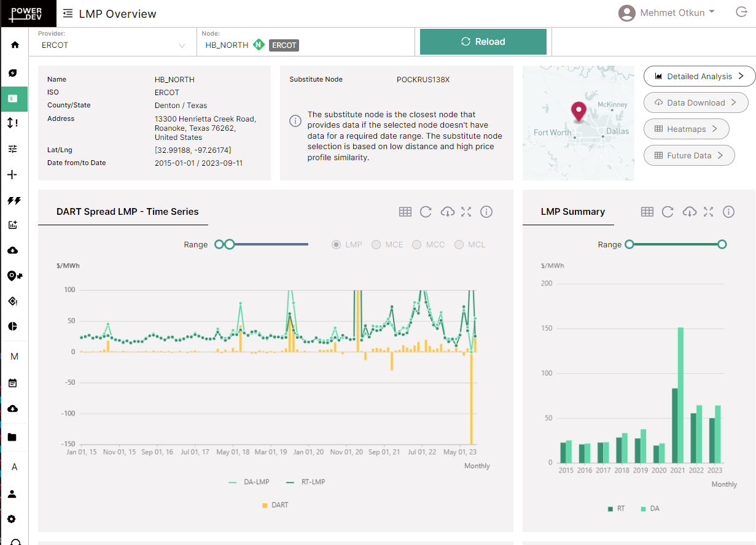Refresh the DART Spread LMP chart
The image size is (756, 545).
(x=426, y=212)
